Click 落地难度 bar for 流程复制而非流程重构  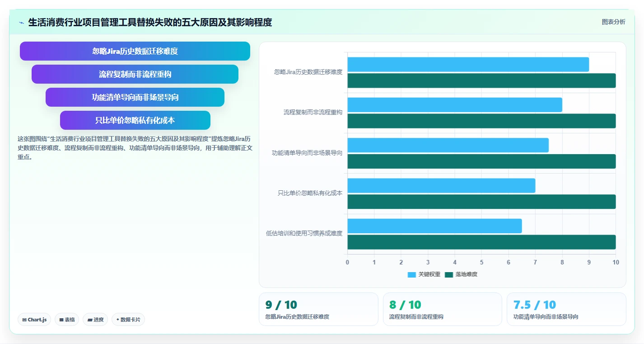[481, 121]
